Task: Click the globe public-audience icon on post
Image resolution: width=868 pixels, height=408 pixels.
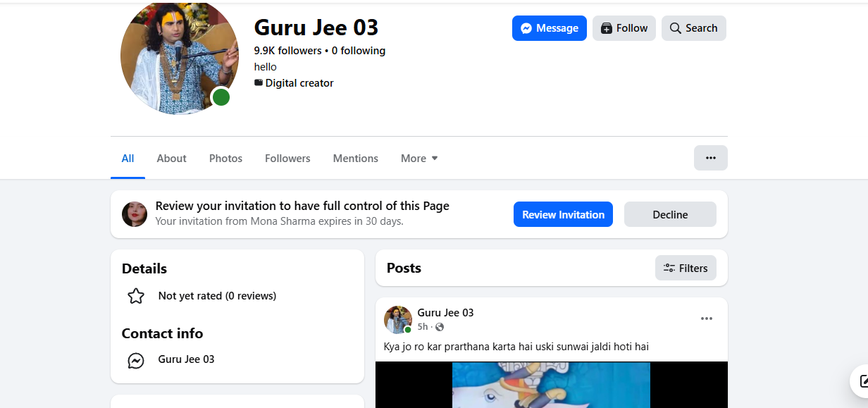Action: tap(440, 327)
